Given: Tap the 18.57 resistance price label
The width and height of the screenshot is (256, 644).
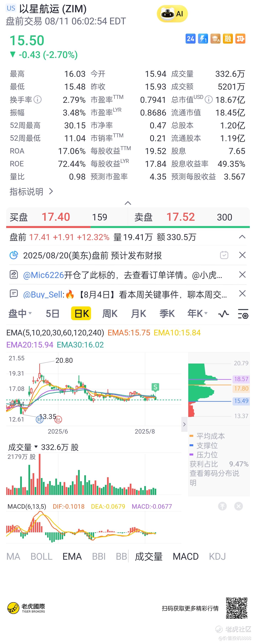Looking at the screenshot, I should click(x=241, y=379).
